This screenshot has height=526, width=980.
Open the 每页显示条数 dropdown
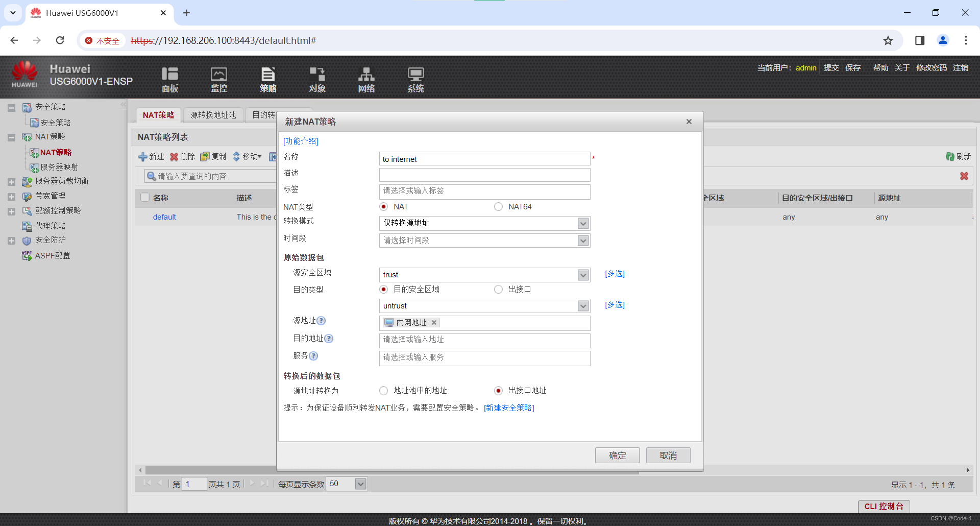click(x=361, y=484)
